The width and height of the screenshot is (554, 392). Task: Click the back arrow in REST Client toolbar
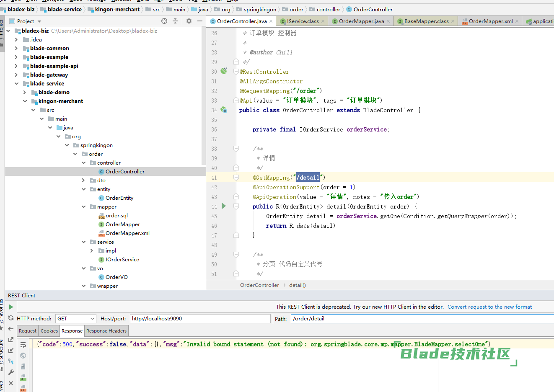11,329
